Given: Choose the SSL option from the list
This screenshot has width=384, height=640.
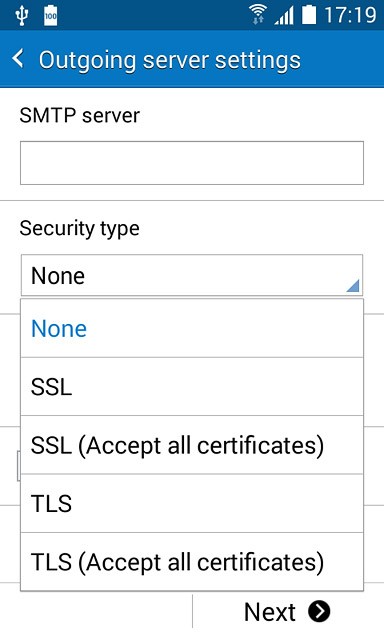Looking at the screenshot, I should (192, 387).
